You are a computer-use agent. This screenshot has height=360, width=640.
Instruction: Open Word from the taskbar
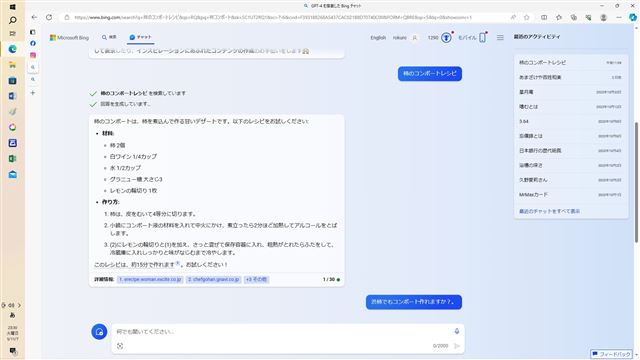12,96
